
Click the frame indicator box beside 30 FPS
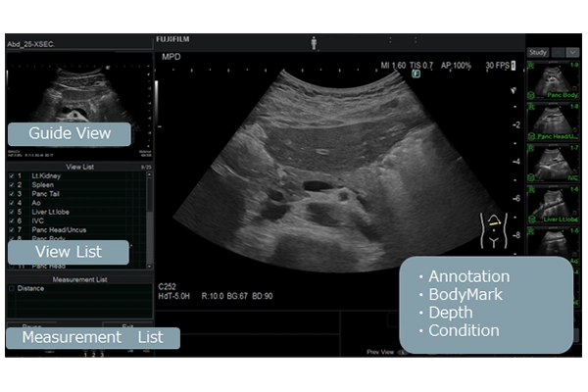tap(513, 66)
